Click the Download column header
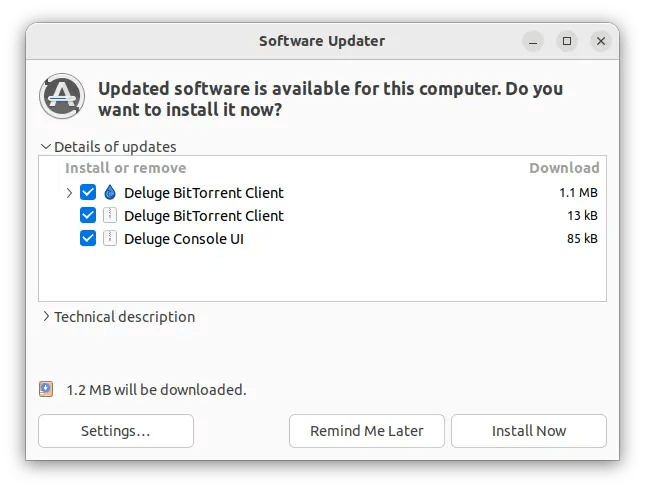Screen dimensions: 645x489 pyautogui.click(x=564, y=168)
